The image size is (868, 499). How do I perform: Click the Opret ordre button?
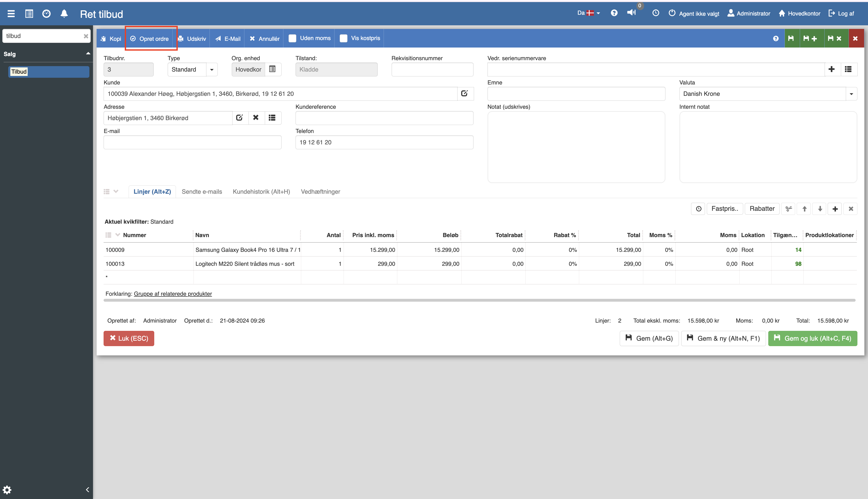coord(150,39)
